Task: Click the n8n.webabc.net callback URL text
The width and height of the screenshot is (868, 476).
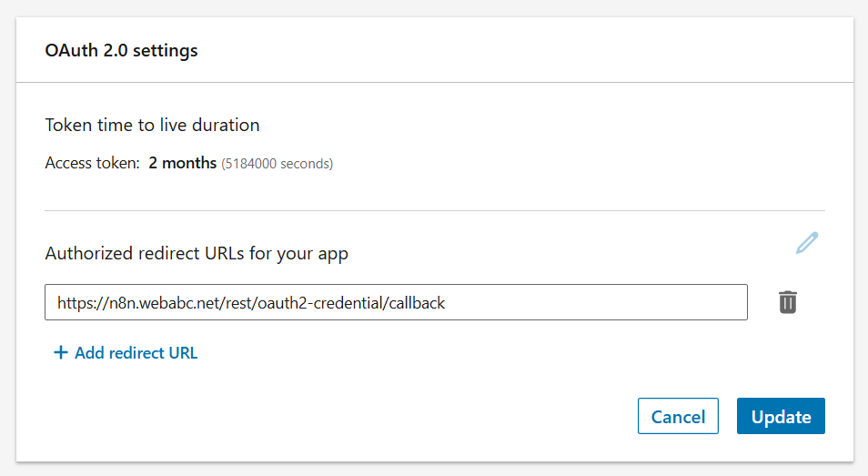Action: [x=250, y=302]
